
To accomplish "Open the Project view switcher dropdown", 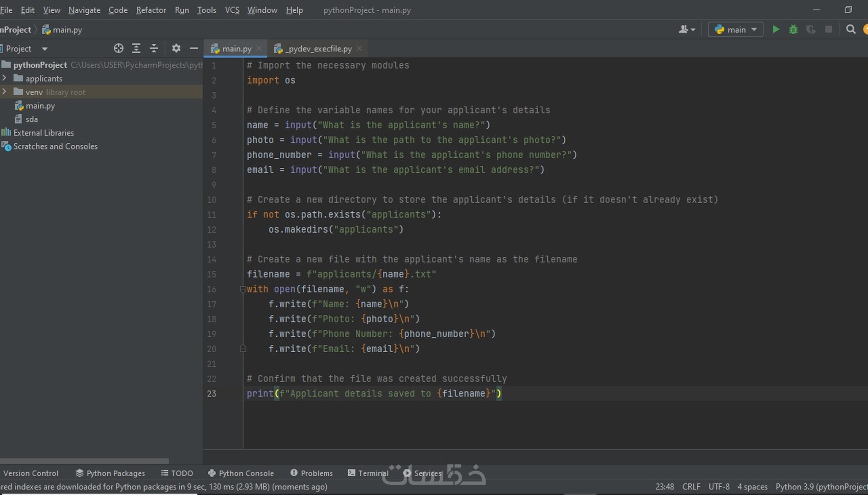I will pyautogui.click(x=44, y=48).
